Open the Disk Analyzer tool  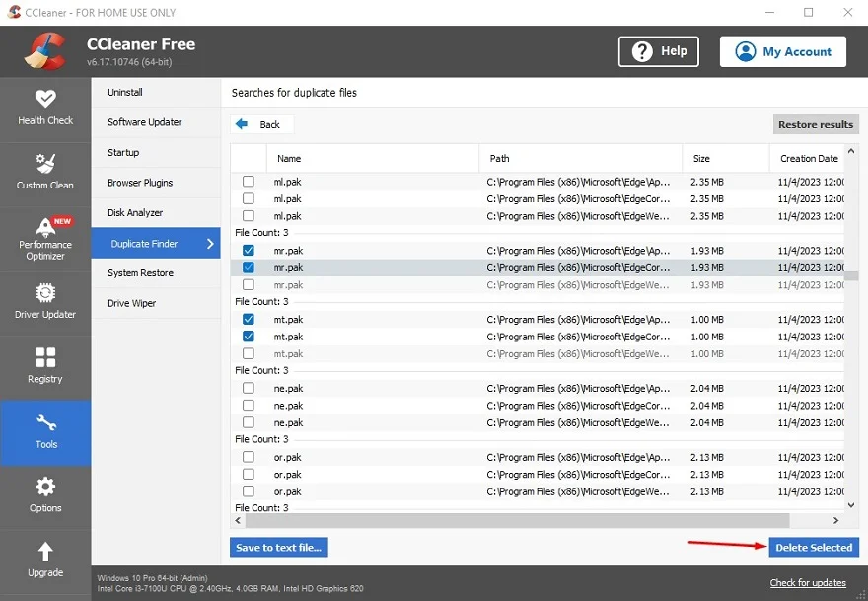coord(135,213)
